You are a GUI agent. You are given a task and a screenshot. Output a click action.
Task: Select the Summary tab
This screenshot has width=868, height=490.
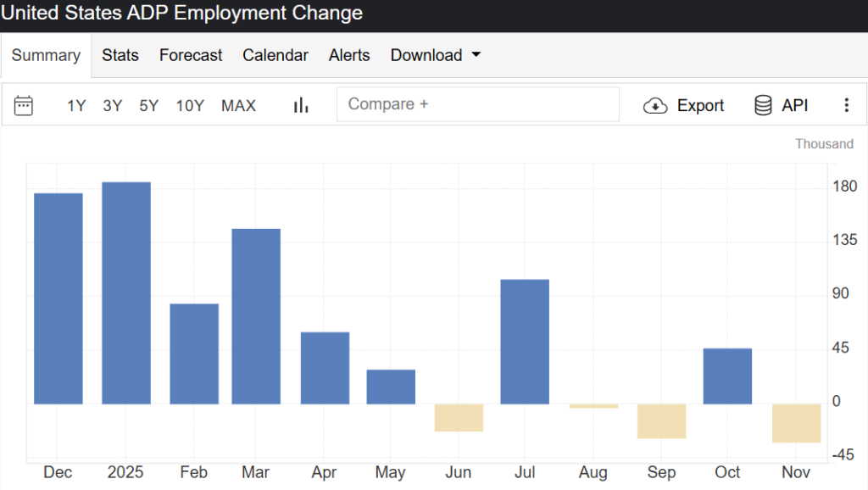(46, 56)
